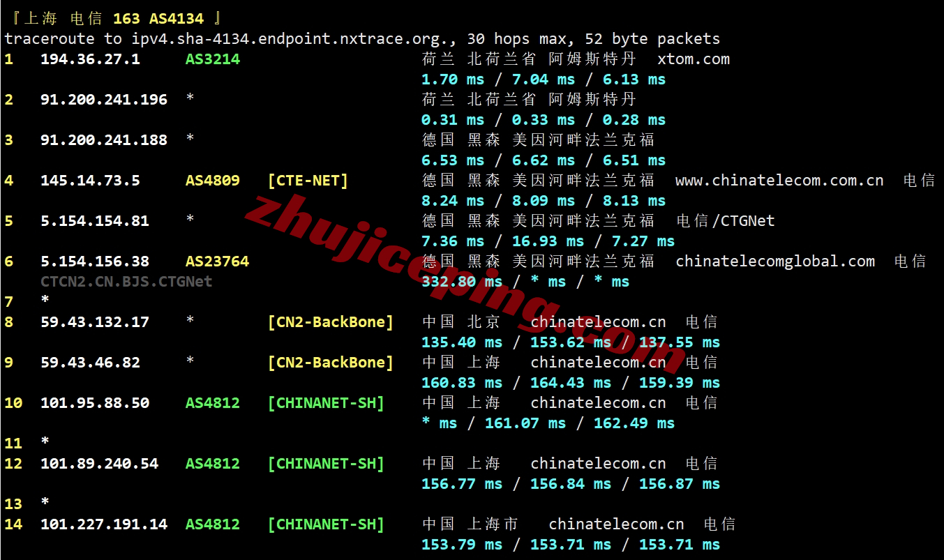Click IP 5.154.154.81 on hop 5
944x560 pixels.
(95, 221)
